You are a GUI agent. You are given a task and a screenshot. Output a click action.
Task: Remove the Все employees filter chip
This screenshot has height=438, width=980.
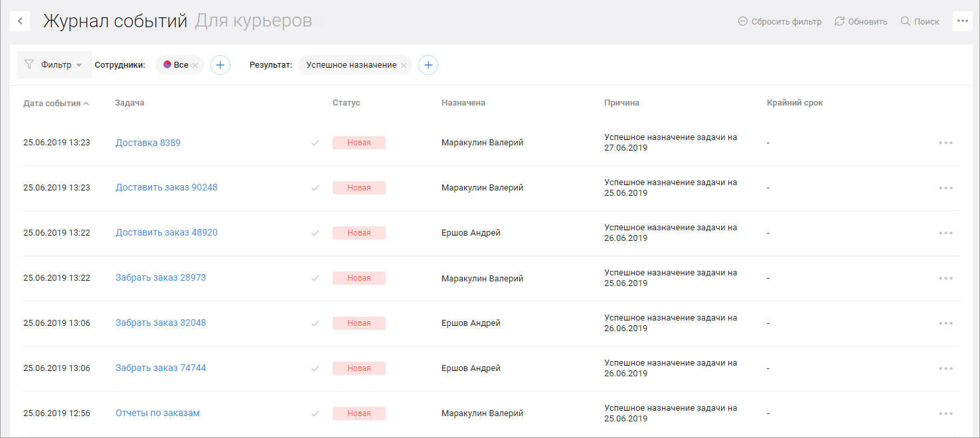(x=195, y=66)
